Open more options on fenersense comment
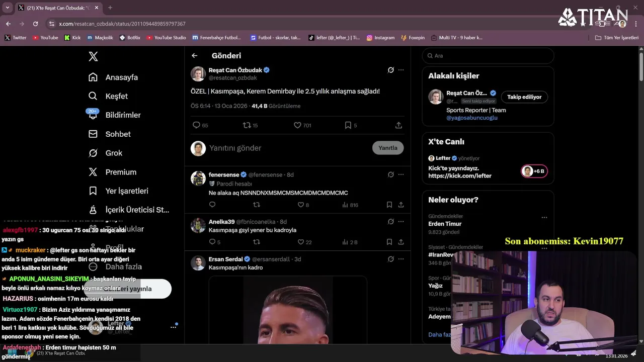The height and width of the screenshot is (362, 644). pos(401,174)
